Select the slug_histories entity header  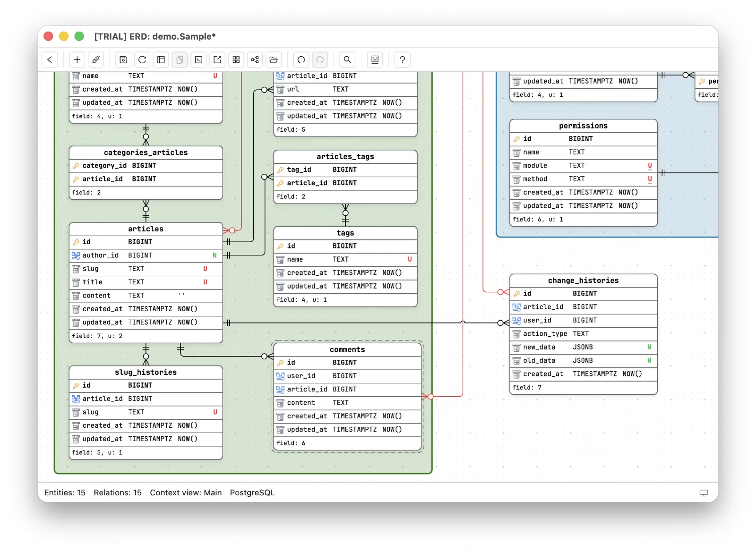point(146,373)
